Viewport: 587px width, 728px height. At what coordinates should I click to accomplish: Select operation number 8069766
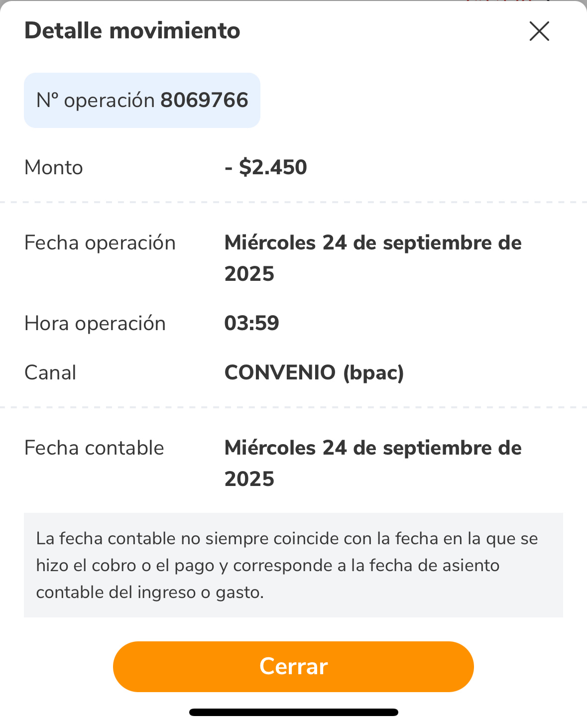(x=204, y=101)
